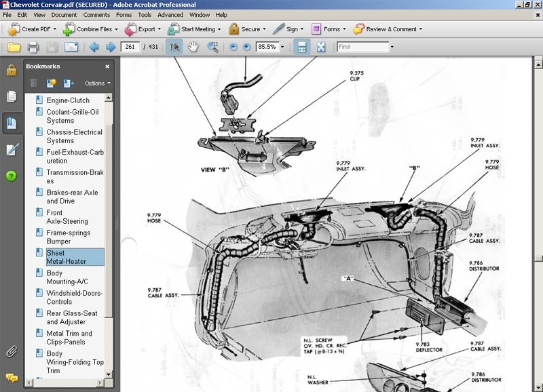Click the Open folder icon

[x=14, y=47]
